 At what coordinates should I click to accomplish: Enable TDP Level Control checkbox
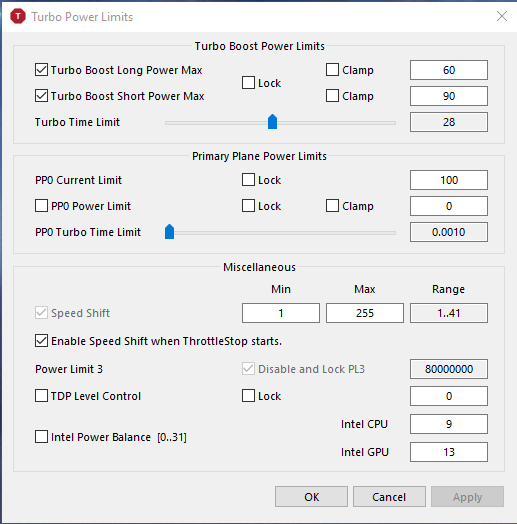click(41, 396)
